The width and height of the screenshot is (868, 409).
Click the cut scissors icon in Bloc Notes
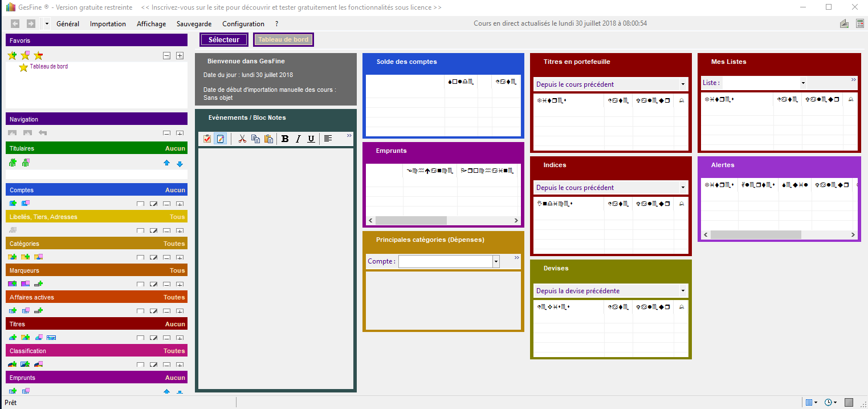click(x=242, y=139)
